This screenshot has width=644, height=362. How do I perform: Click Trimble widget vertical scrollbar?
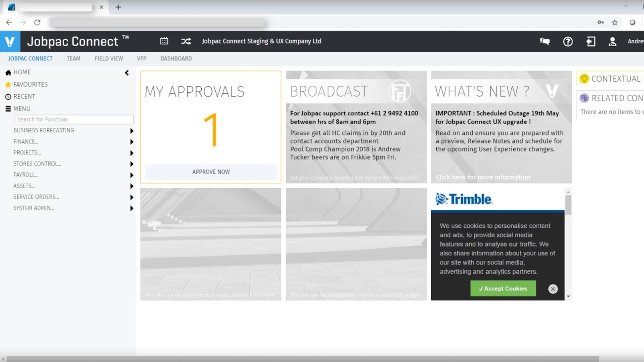click(x=568, y=205)
